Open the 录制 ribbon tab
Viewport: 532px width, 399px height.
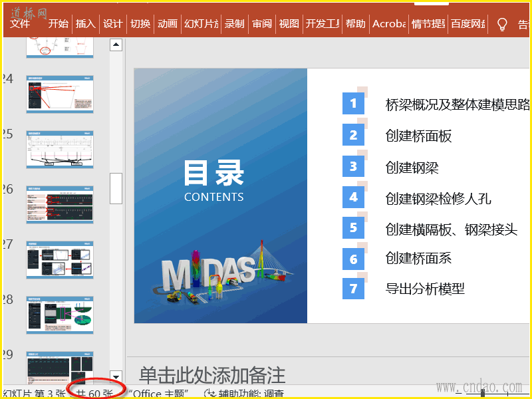[235, 23]
